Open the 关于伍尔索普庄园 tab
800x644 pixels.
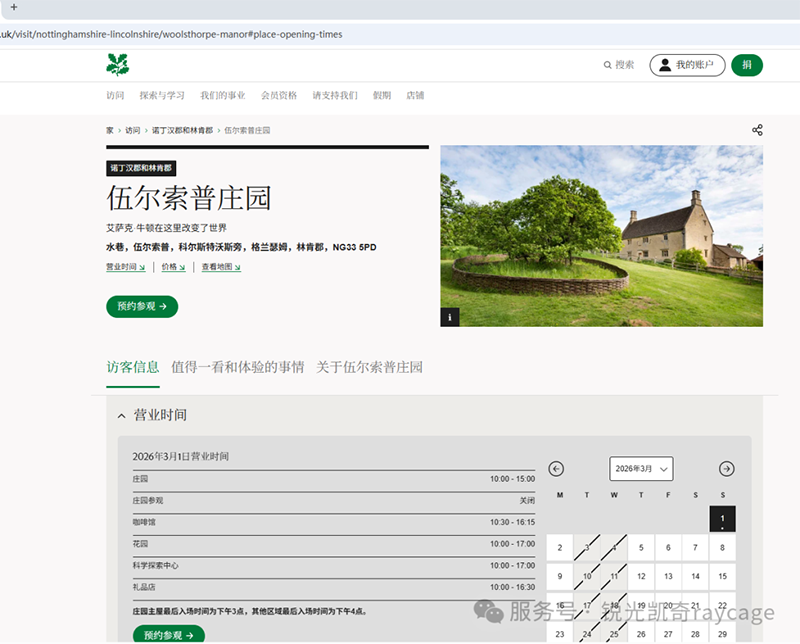[x=367, y=366]
